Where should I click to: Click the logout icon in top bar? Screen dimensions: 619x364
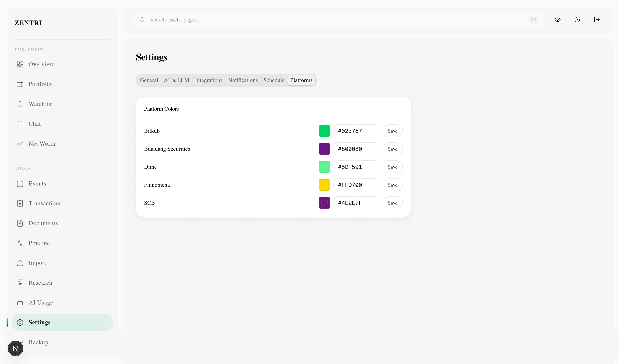(x=597, y=20)
